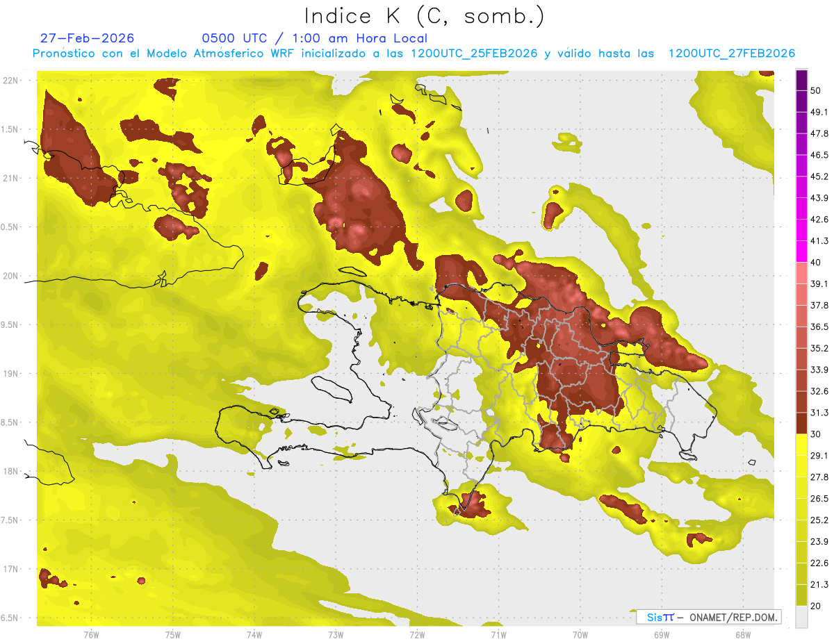
Task: Select the date label '27-Feb-2026'
Action: (x=87, y=38)
